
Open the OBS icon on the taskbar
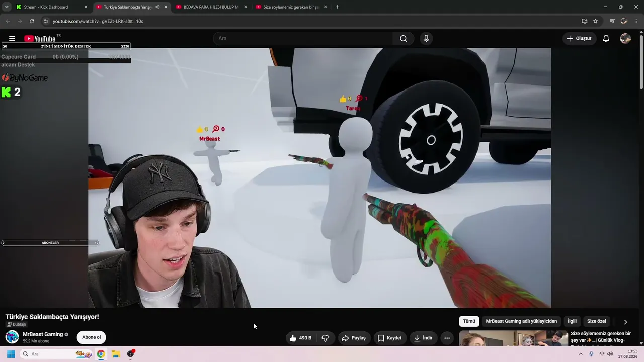[x=131, y=354]
